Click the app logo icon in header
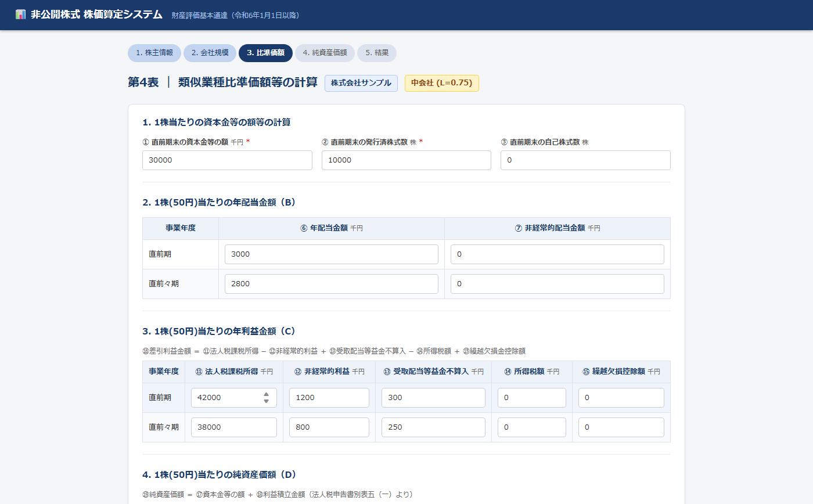Screen dimensions: 813x504 click(x=20, y=15)
